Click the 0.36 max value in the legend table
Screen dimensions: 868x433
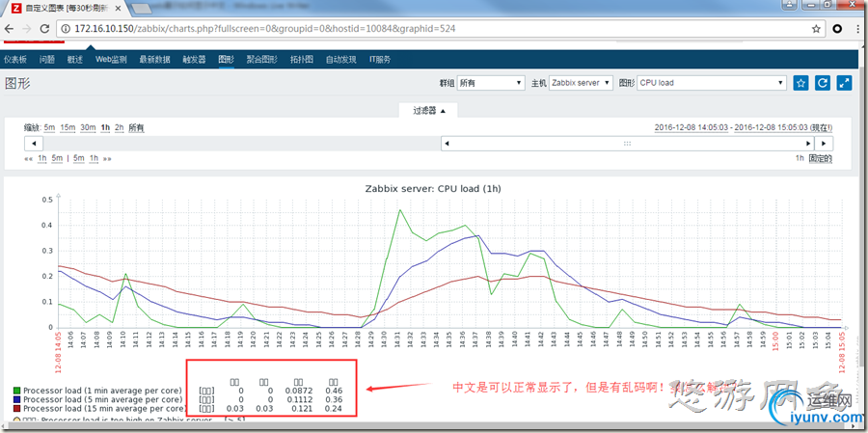(x=335, y=399)
